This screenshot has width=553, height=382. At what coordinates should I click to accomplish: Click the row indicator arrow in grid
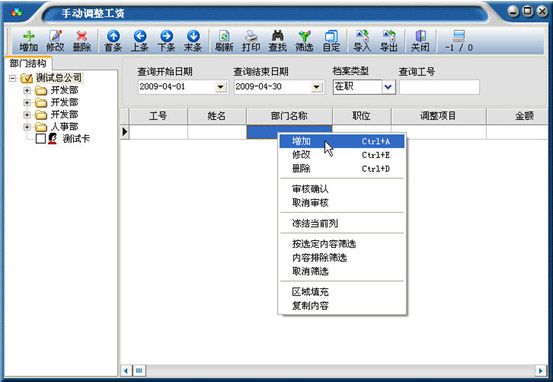125,132
